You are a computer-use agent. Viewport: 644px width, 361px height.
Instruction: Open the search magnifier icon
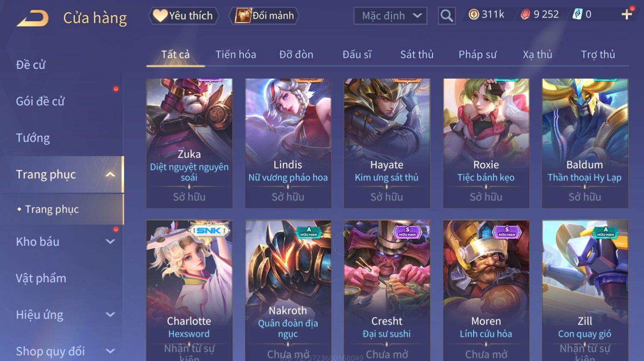pyautogui.click(x=447, y=16)
